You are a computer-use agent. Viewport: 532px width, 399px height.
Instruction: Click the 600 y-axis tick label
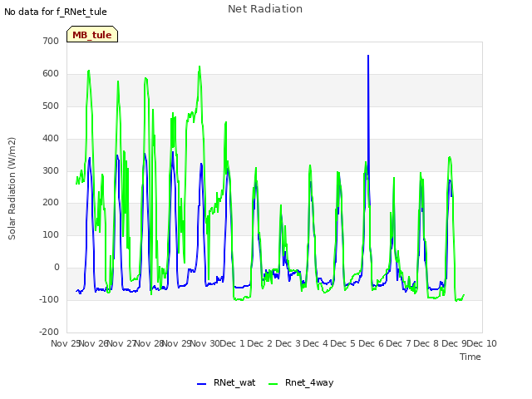[51, 74]
